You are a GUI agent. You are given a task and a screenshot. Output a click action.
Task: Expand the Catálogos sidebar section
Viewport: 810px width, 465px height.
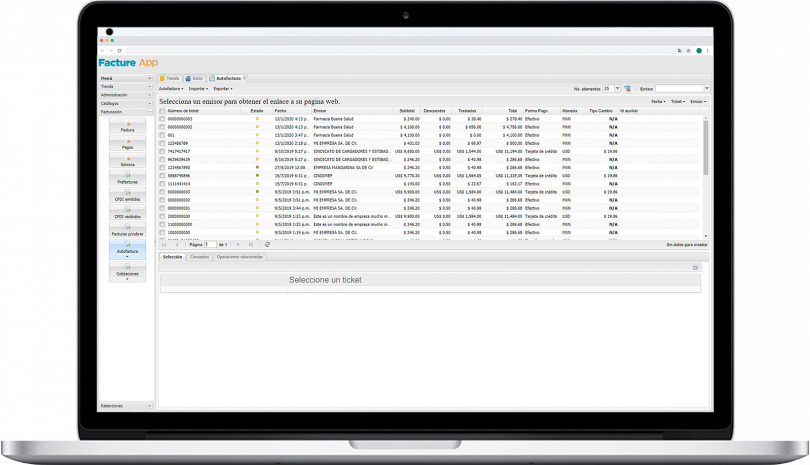pyautogui.click(x=127, y=103)
